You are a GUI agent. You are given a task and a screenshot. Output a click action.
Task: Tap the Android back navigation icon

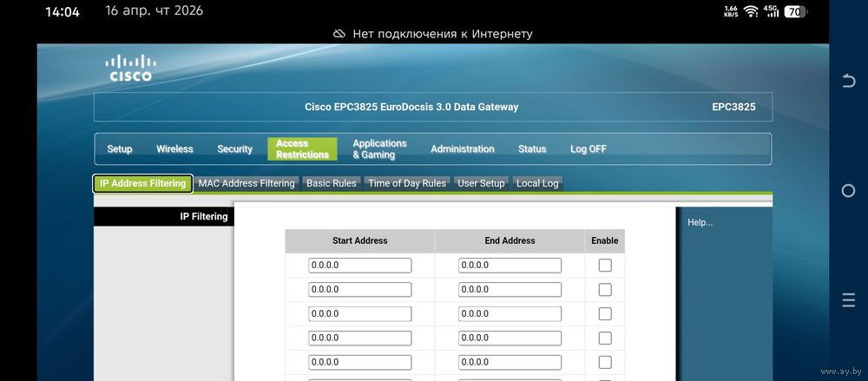coord(849,81)
